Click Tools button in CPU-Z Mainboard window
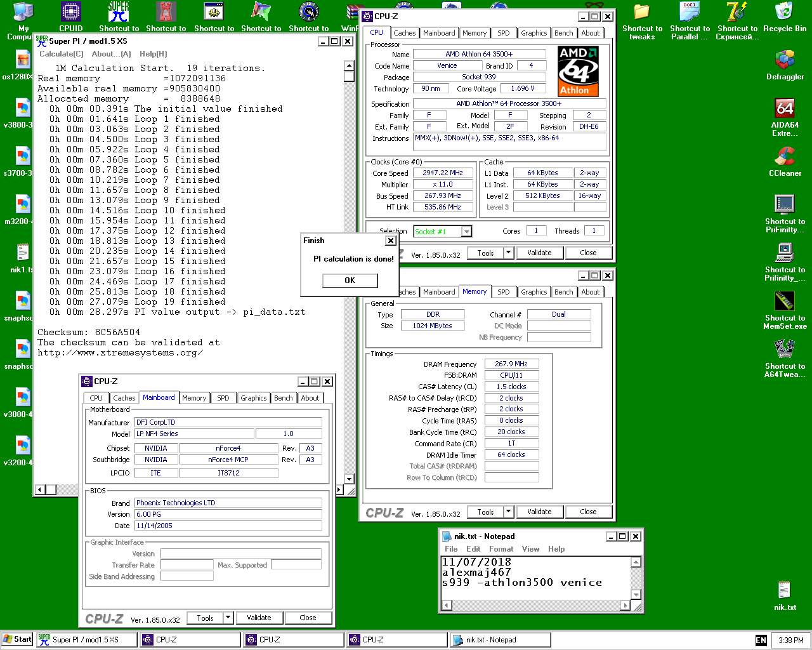812x650 pixels. [205, 618]
